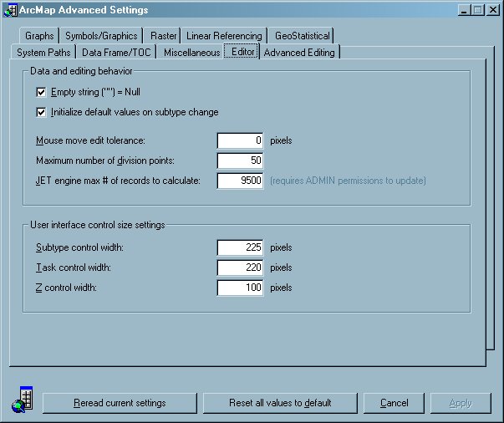This screenshot has height=423, width=504.
Task: Click the 'Maximum number of division points:' label
Action: tap(105, 161)
